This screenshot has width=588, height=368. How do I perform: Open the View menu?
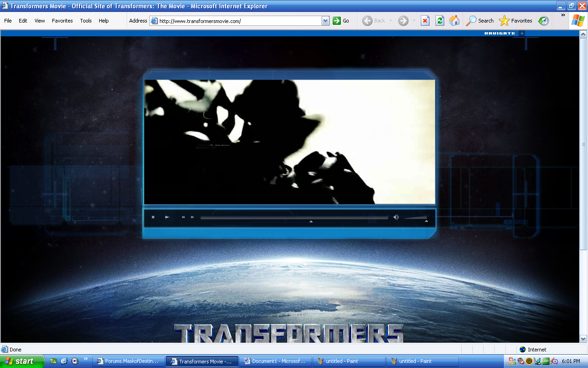click(40, 21)
